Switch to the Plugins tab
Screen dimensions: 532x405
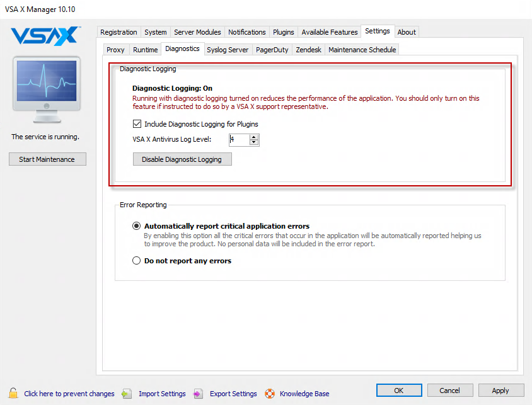tap(284, 32)
